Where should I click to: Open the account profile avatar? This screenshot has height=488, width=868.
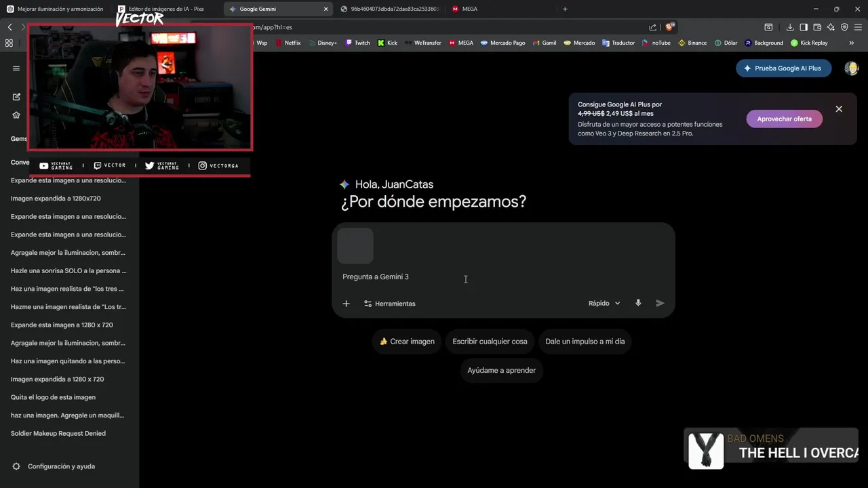pyautogui.click(x=852, y=68)
